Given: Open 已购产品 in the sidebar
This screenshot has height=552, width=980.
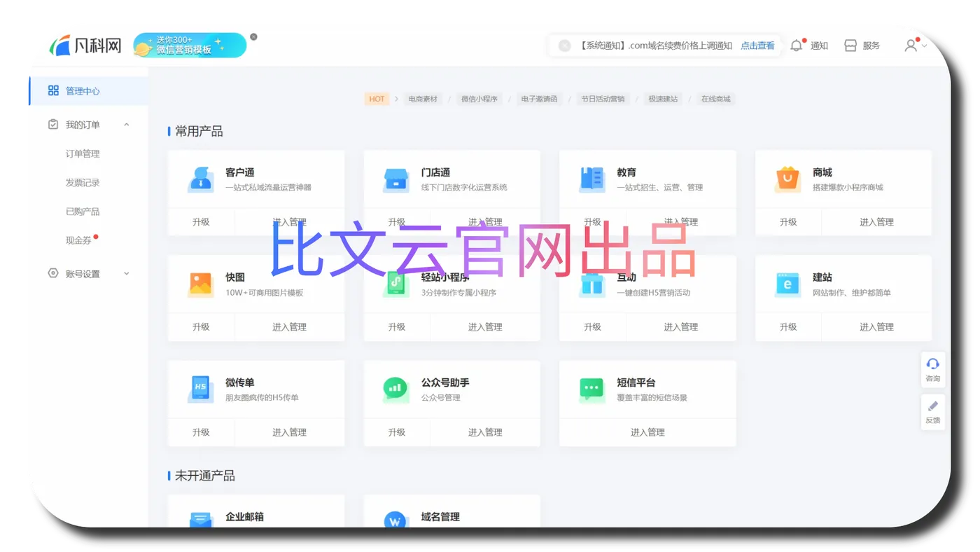Looking at the screenshot, I should coord(83,211).
